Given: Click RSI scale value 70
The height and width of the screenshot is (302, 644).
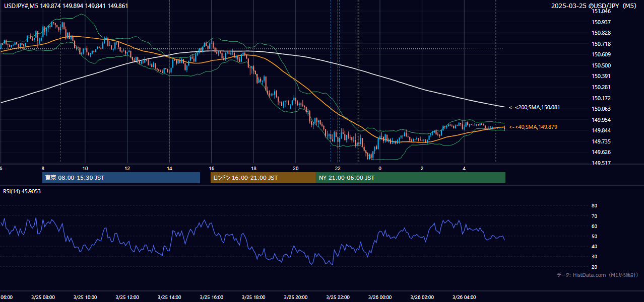Looking at the screenshot, I should coord(594,216).
